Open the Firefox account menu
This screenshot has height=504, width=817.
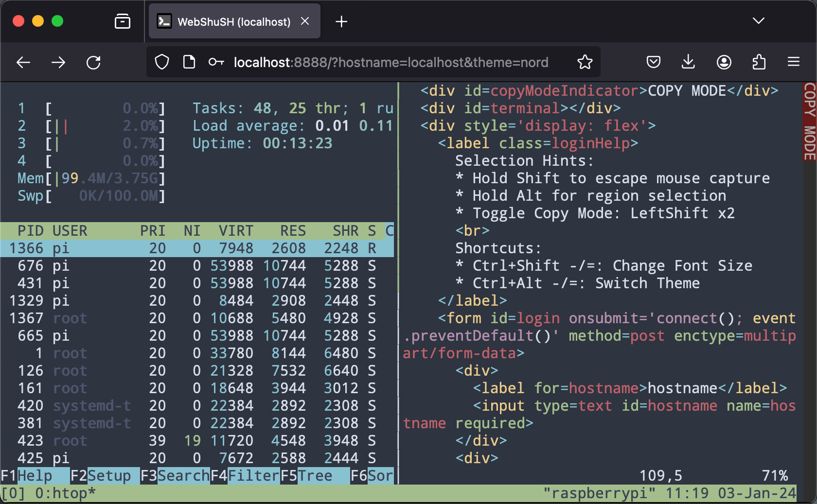[724, 62]
